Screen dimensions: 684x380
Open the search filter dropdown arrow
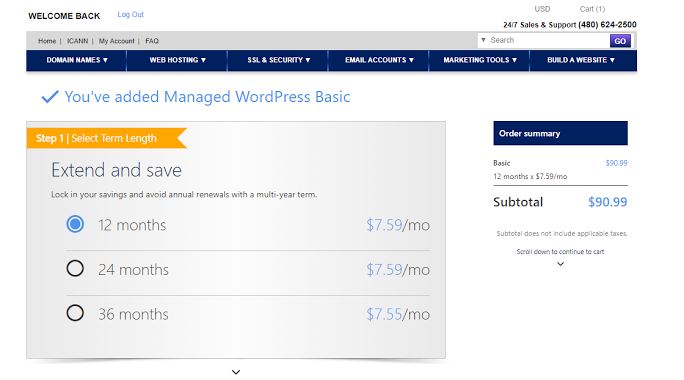pyautogui.click(x=483, y=40)
